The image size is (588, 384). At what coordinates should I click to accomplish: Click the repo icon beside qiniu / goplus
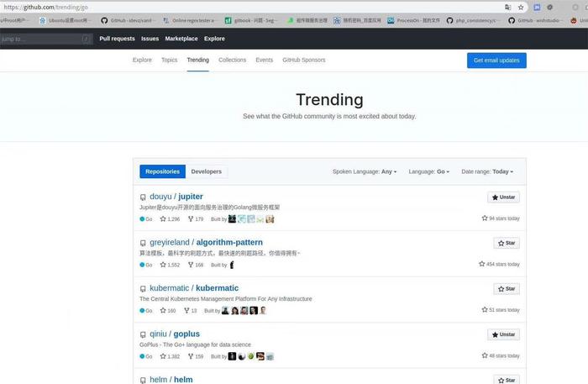click(143, 334)
